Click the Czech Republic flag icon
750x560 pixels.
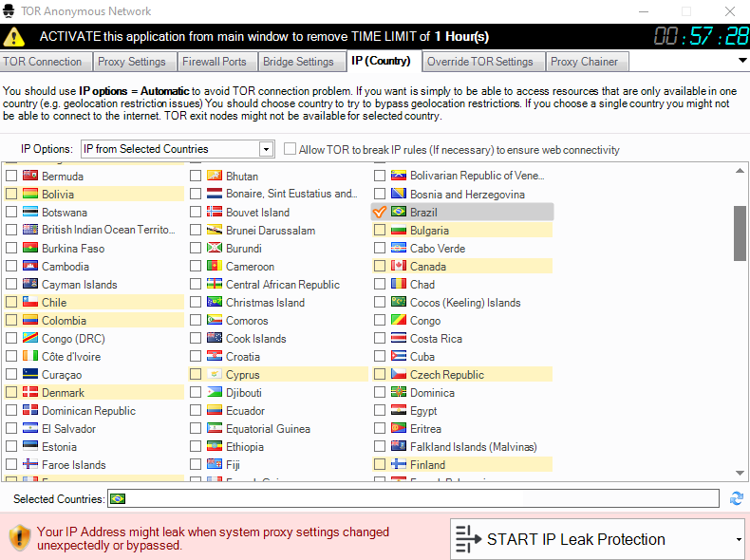pos(399,375)
